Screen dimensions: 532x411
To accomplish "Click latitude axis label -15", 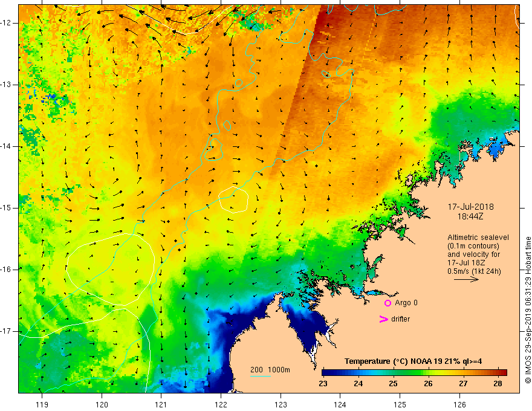I will pos(7,208).
